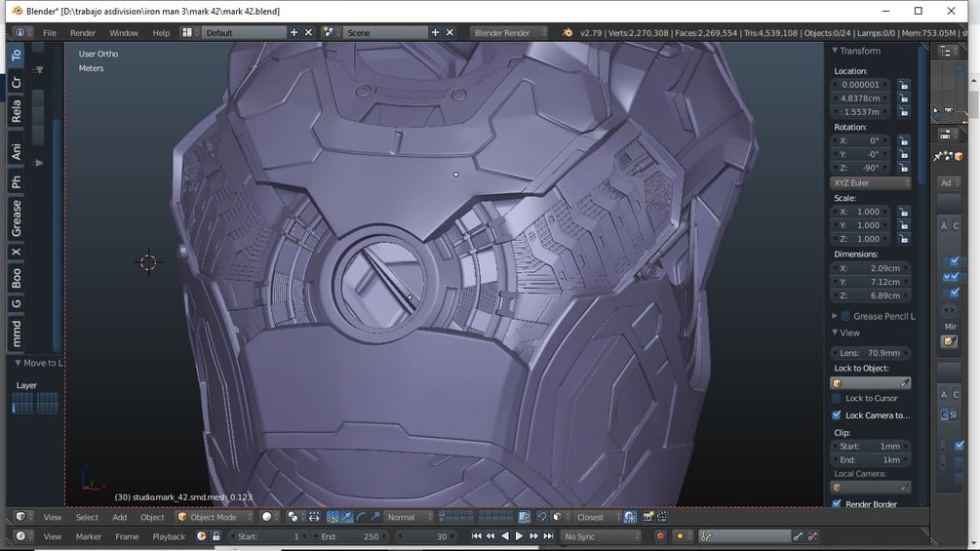Viewport: 980px width, 551px height.
Task: Jump to the next keyframe
Action: coord(533,536)
